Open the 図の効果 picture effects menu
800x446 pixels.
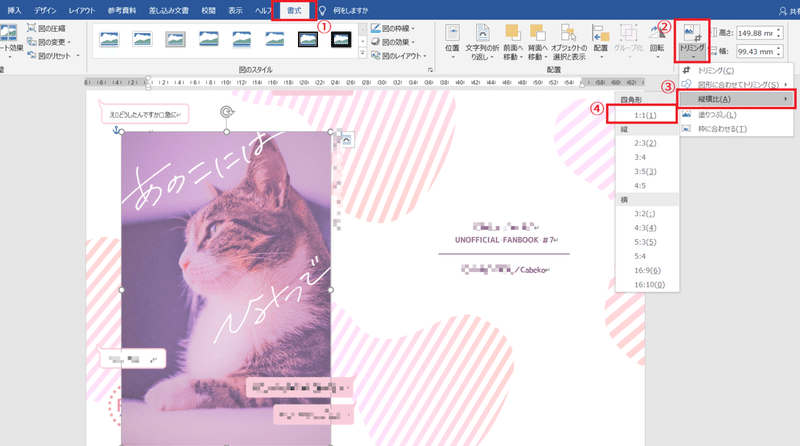393,42
